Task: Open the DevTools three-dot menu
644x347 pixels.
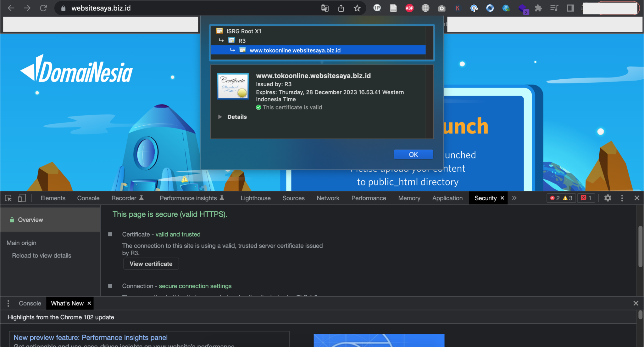Action: click(622, 198)
